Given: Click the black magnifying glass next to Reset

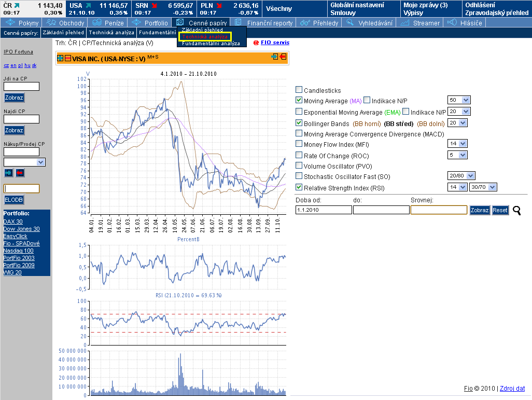Looking at the screenshot, I should (517, 211).
